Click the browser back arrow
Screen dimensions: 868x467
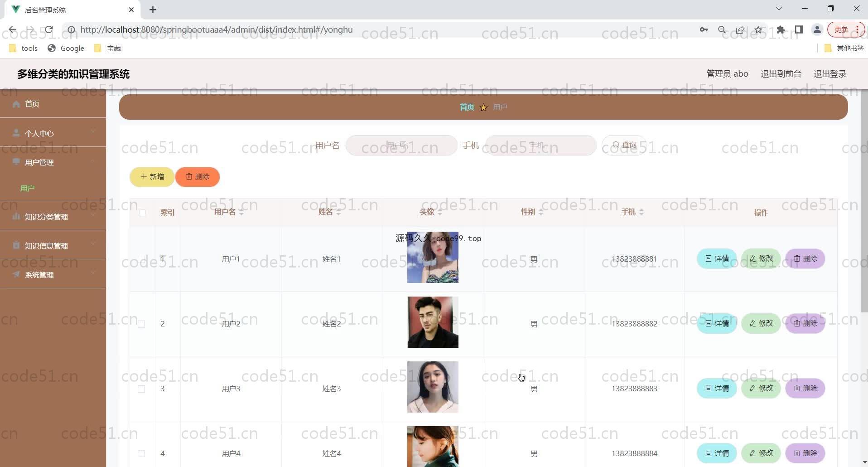[12, 30]
